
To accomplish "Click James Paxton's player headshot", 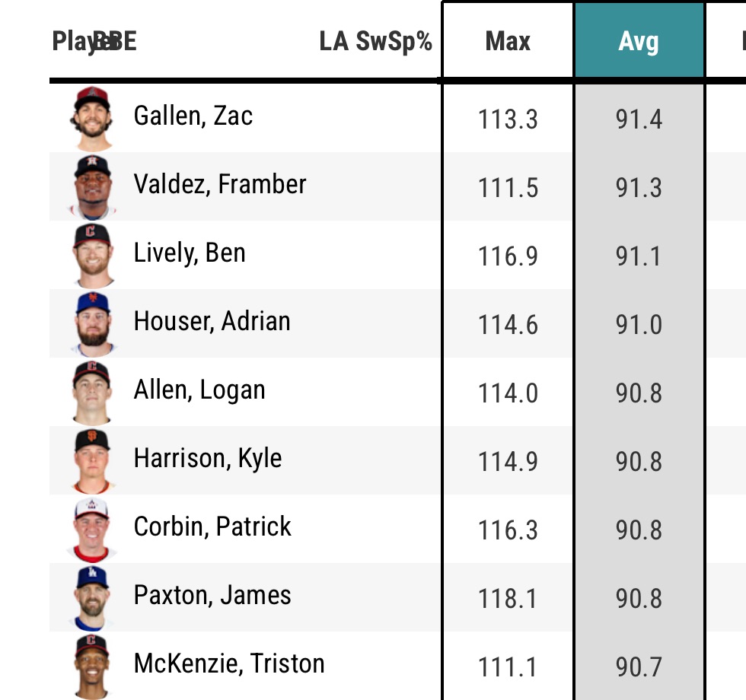I will [93, 597].
